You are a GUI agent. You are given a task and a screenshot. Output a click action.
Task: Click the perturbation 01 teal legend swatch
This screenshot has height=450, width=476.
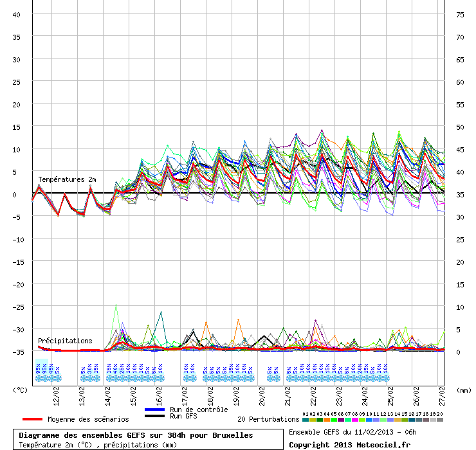(x=306, y=420)
